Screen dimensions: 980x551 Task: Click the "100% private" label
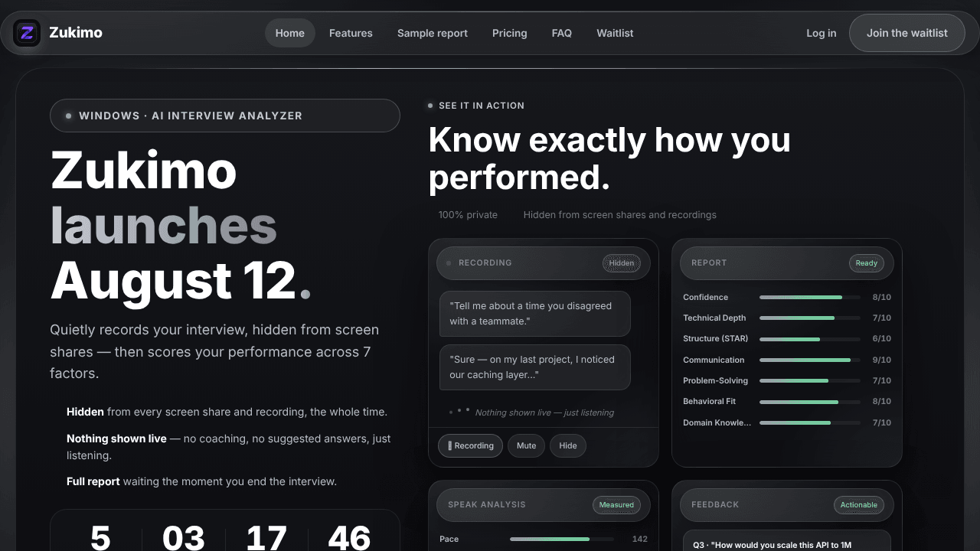tap(468, 215)
